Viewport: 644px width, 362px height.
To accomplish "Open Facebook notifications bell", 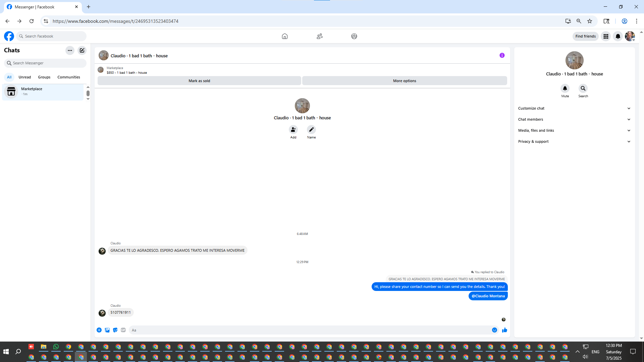I will click(618, 36).
